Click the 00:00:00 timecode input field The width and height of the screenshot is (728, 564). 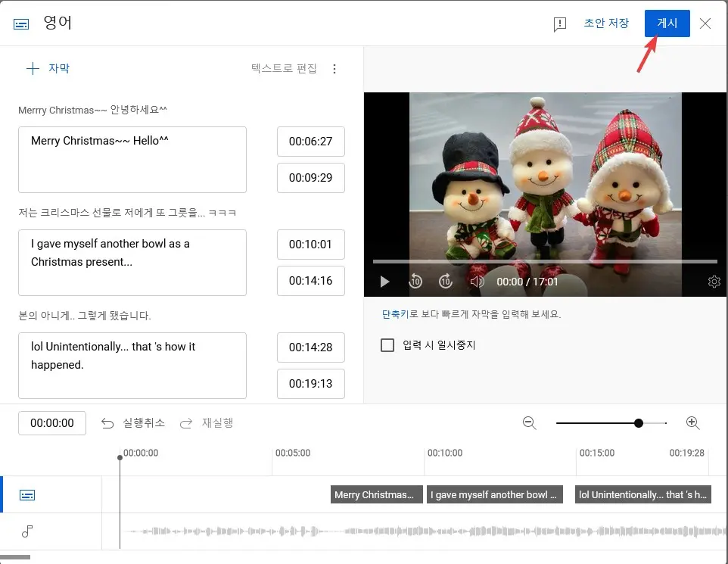(x=51, y=423)
